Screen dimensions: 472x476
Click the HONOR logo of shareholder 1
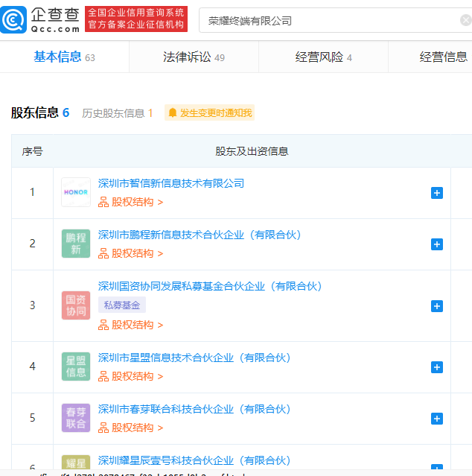pos(76,192)
